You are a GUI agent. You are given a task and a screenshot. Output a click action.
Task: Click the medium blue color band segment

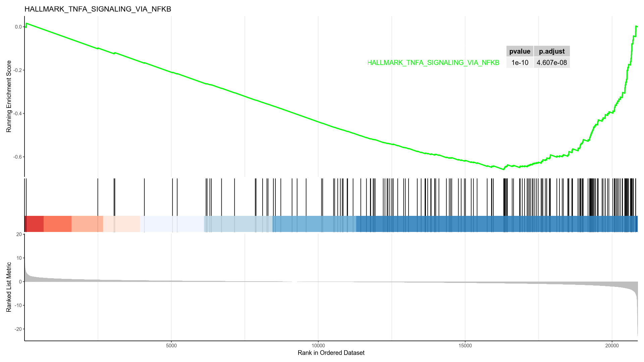pos(314,224)
